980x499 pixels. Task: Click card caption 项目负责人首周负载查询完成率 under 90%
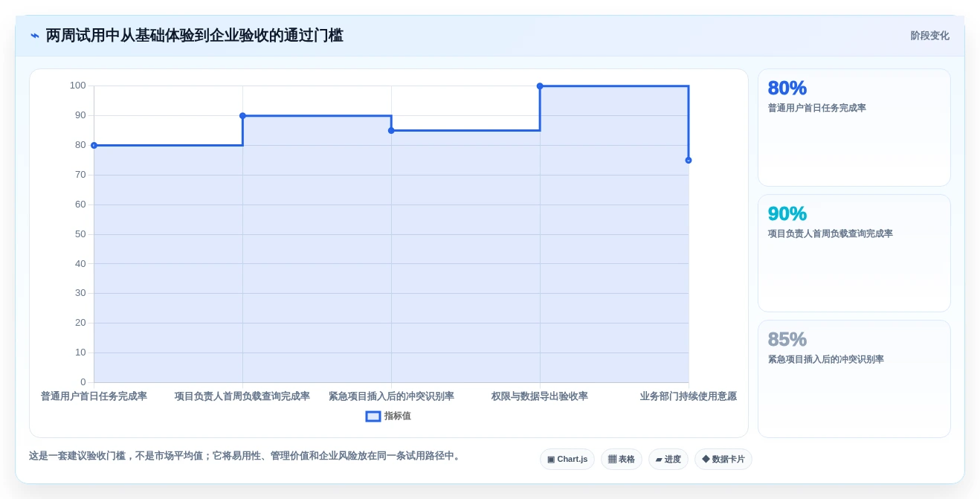[831, 234]
